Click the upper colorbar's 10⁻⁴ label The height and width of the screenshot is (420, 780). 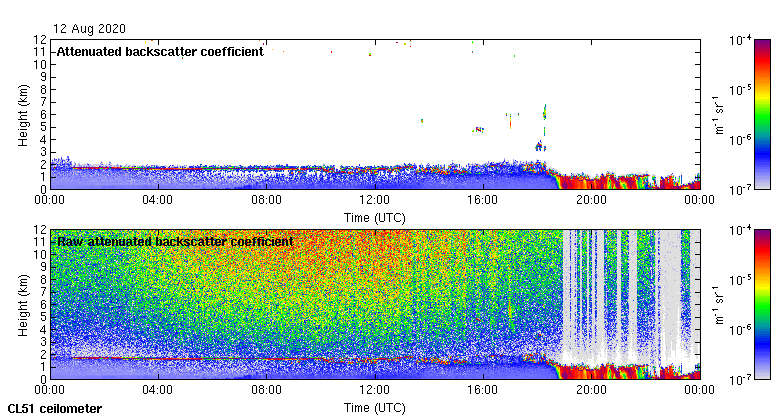point(740,40)
